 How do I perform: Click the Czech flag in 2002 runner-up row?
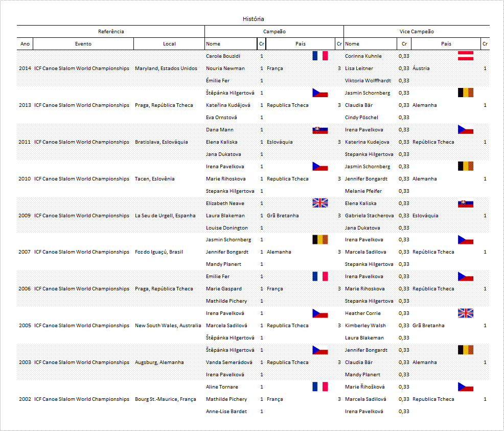(466, 387)
